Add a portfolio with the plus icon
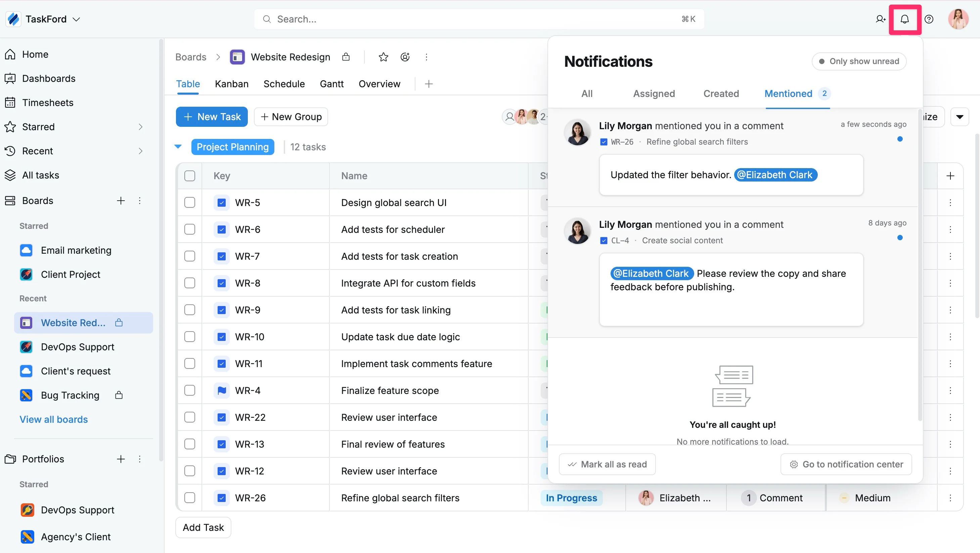 click(x=121, y=459)
